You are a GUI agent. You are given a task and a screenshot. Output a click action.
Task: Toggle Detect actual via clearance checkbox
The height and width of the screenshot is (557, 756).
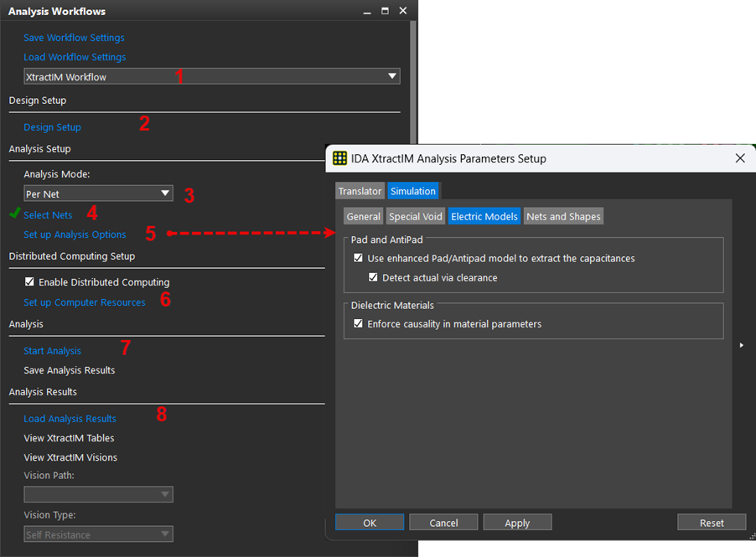(x=374, y=277)
